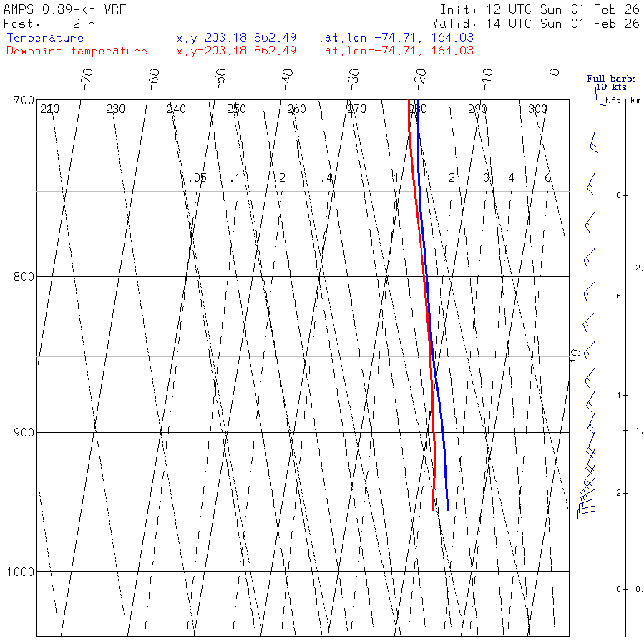Image resolution: width=644 pixels, height=644 pixels.
Task: Click the '-20' temperature axis label
Action: [x=420, y=79]
